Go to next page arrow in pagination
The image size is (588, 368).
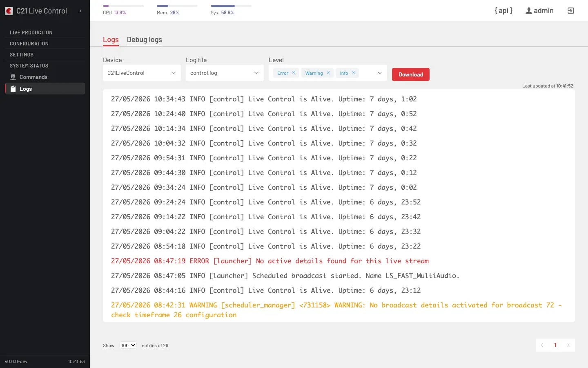[568, 345]
